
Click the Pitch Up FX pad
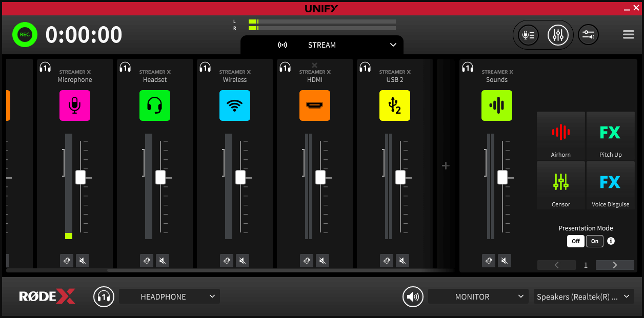tap(610, 135)
